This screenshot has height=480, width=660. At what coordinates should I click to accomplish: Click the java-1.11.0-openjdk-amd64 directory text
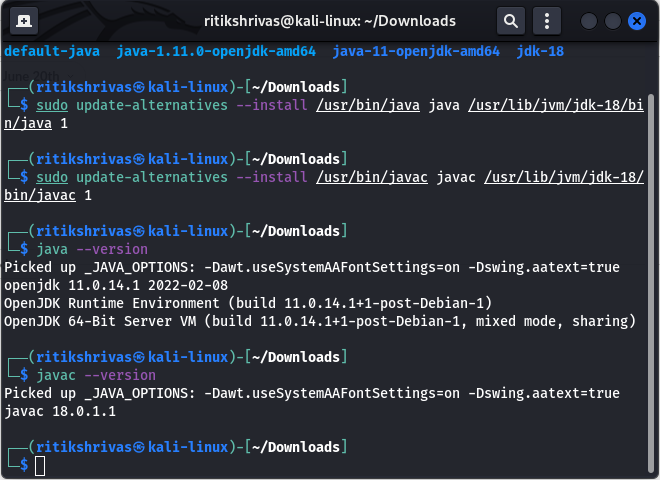point(216,51)
